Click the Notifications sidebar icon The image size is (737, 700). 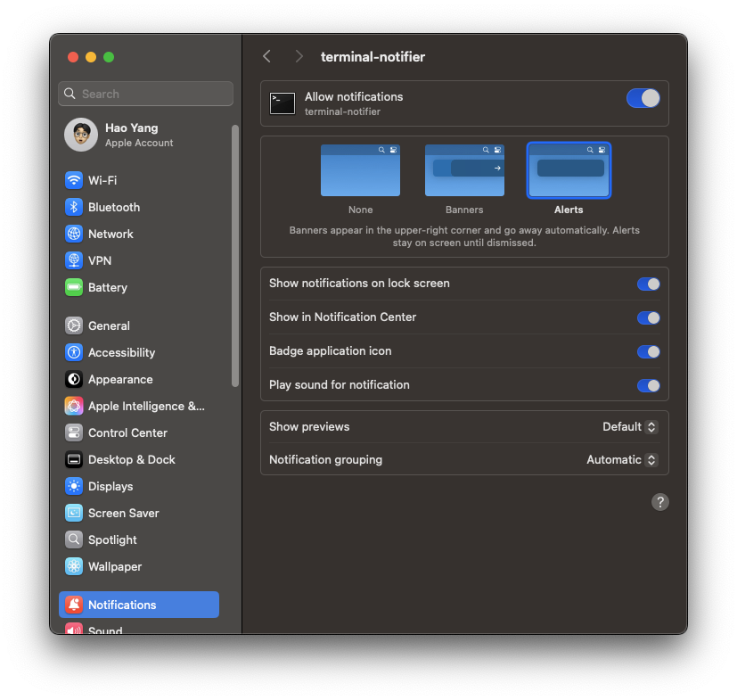point(73,605)
